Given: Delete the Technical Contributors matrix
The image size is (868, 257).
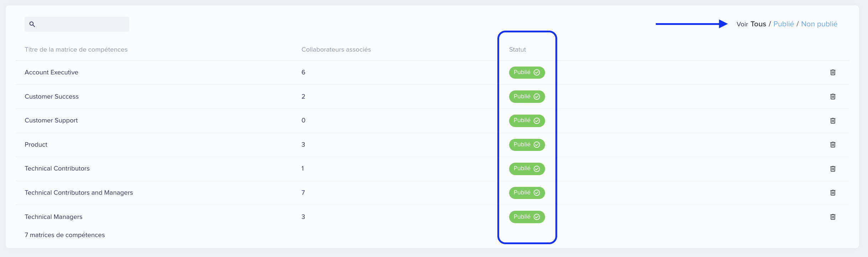Looking at the screenshot, I should [833, 169].
